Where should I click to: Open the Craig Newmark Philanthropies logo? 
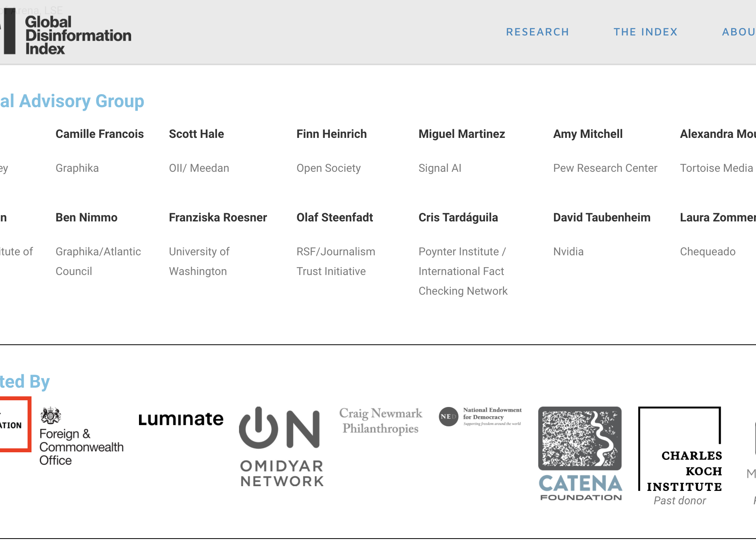(380, 421)
